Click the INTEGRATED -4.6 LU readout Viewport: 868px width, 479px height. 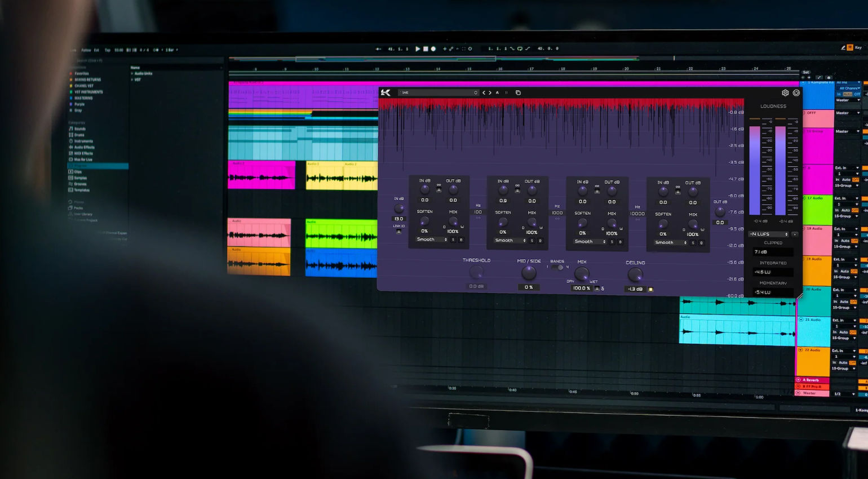coord(773,272)
